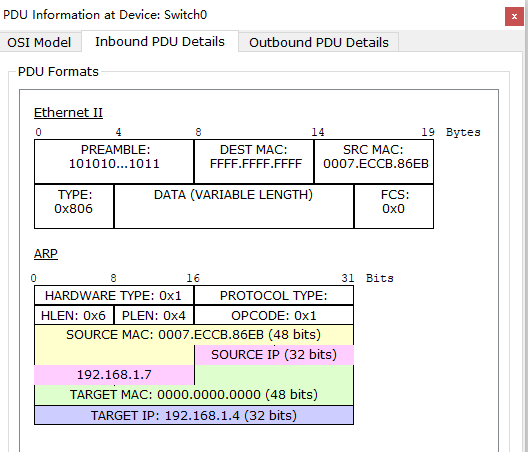Click the PDU Formats group label
The width and height of the screenshot is (528, 452).
pyautogui.click(x=58, y=72)
